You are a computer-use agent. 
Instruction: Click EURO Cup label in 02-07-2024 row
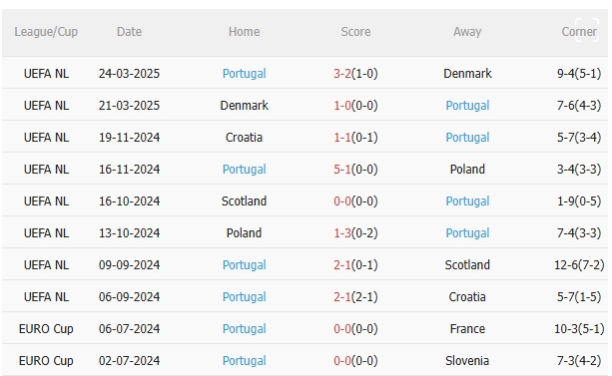[x=46, y=360]
